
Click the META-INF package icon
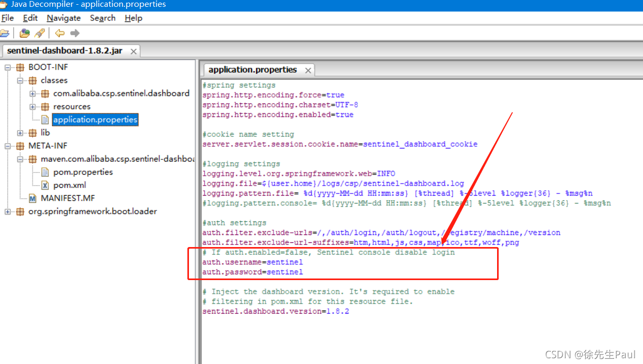pos(20,146)
